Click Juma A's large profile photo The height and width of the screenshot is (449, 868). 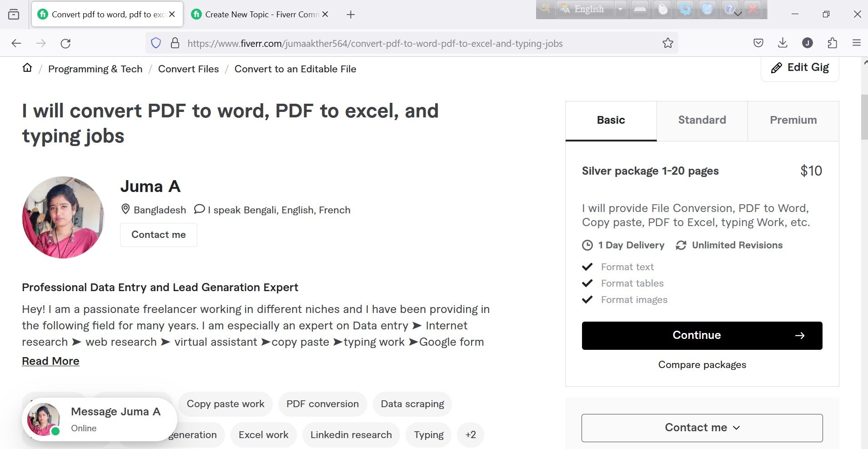(x=63, y=217)
